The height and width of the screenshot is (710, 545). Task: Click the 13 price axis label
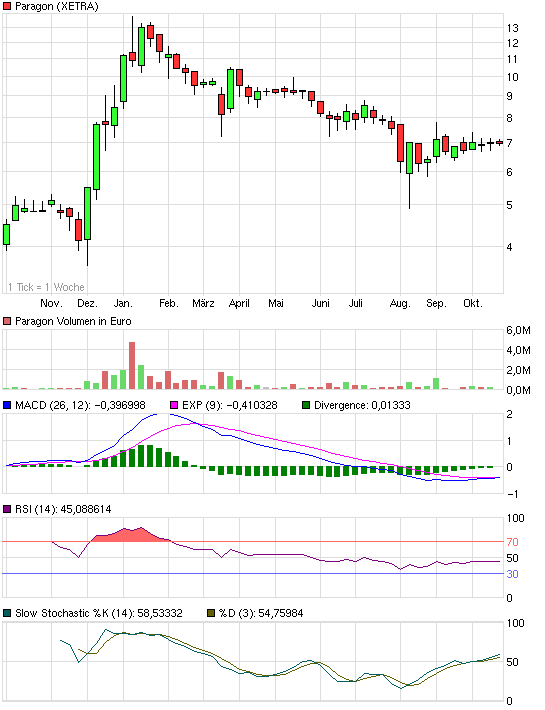click(512, 28)
